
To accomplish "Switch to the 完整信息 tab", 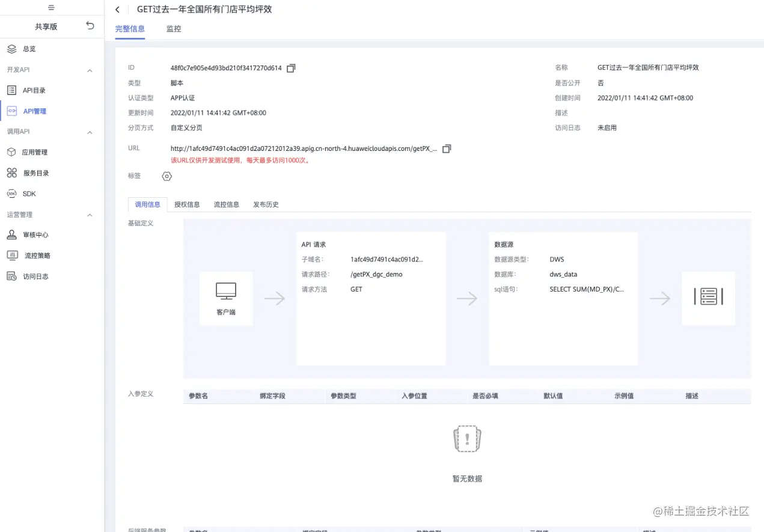I will point(130,29).
